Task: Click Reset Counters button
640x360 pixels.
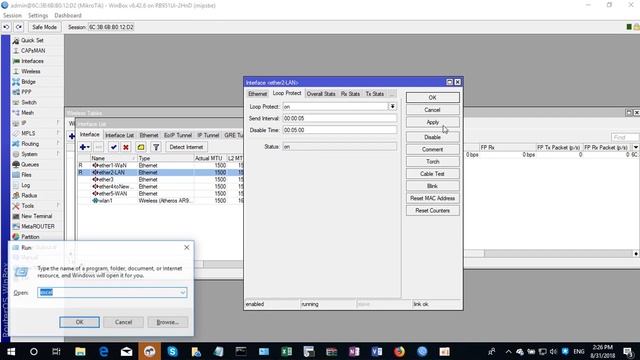Action: coord(433,211)
